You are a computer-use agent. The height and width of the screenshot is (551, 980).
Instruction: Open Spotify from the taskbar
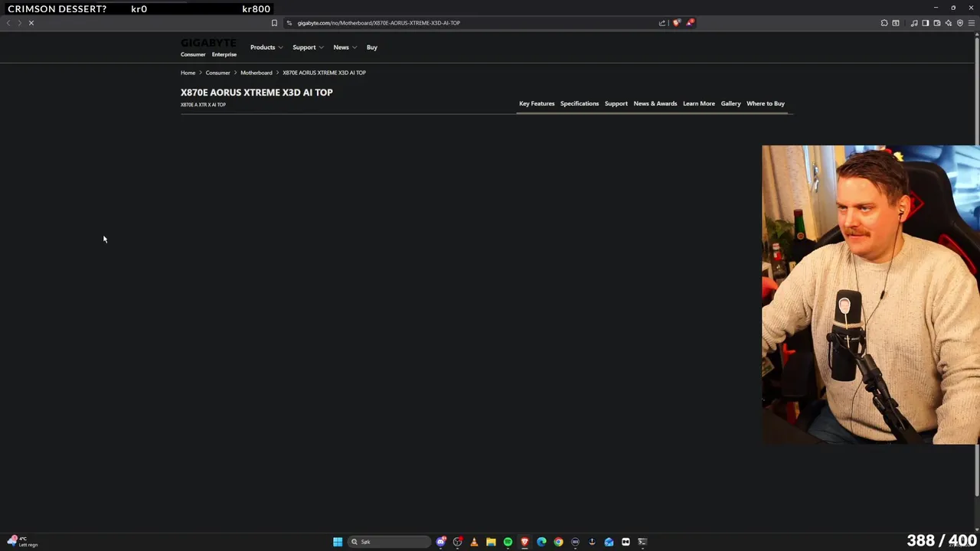[508, 542]
